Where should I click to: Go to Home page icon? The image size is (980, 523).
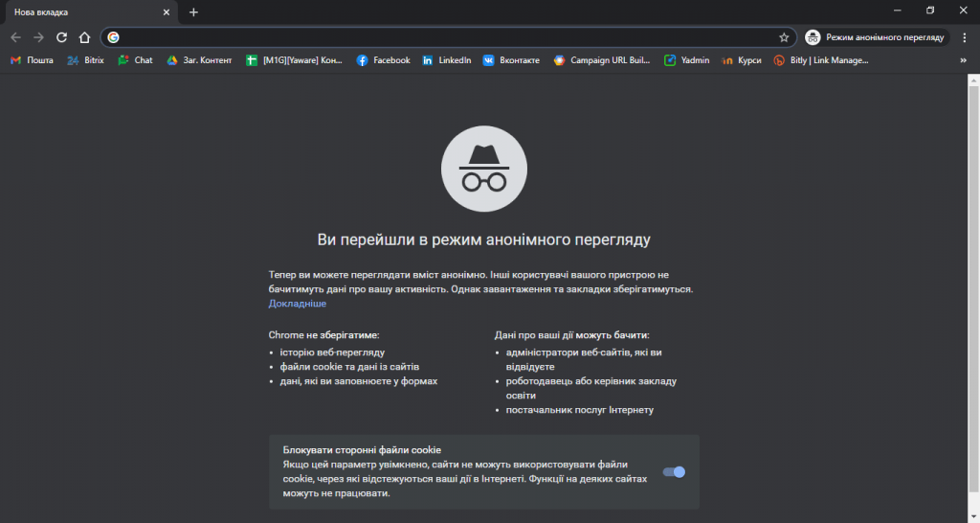pyautogui.click(x=84, y=37)
